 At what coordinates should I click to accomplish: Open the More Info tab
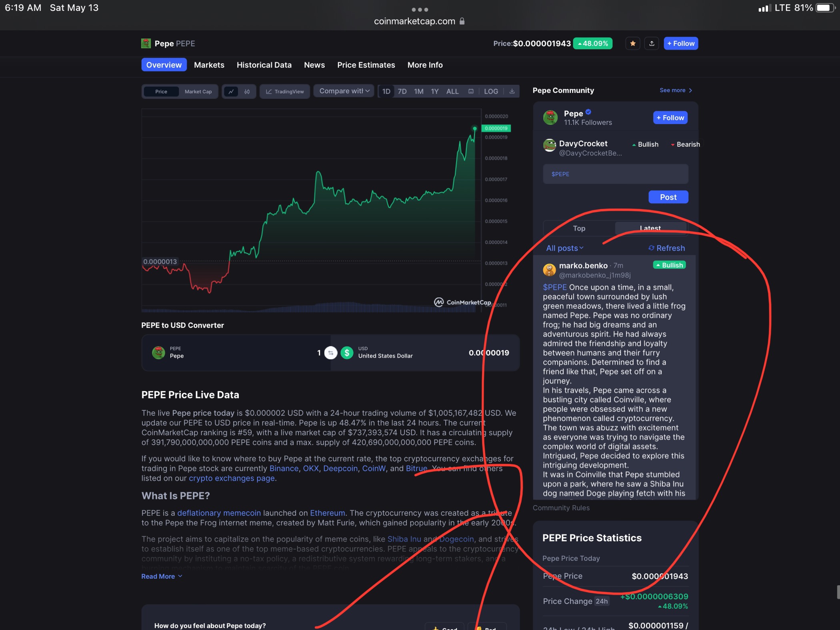(425, 65)
